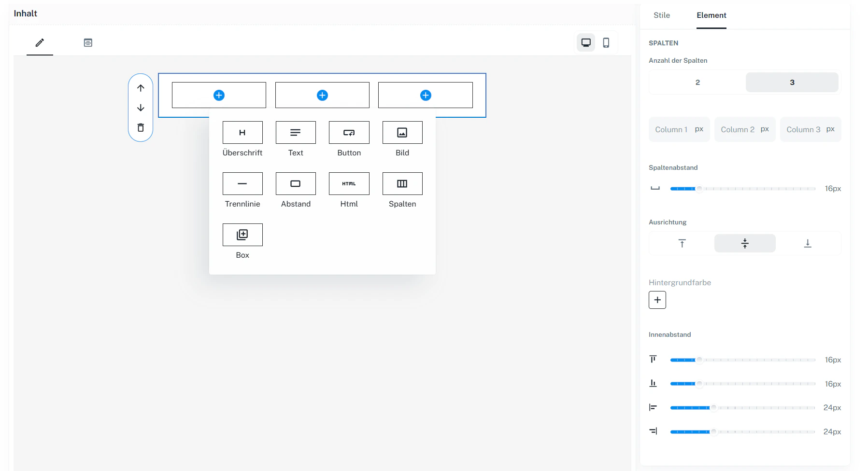Align columns to top
The width and height of the screenshot is (868, 471).
tap(682, 243)
